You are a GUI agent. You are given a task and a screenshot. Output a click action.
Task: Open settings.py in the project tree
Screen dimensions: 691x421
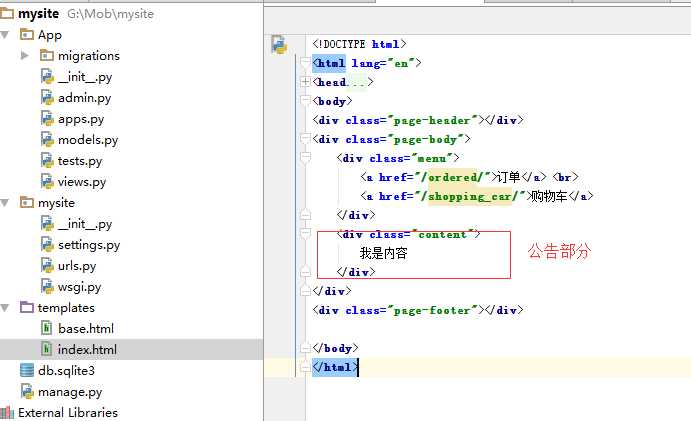coord(89,245)
